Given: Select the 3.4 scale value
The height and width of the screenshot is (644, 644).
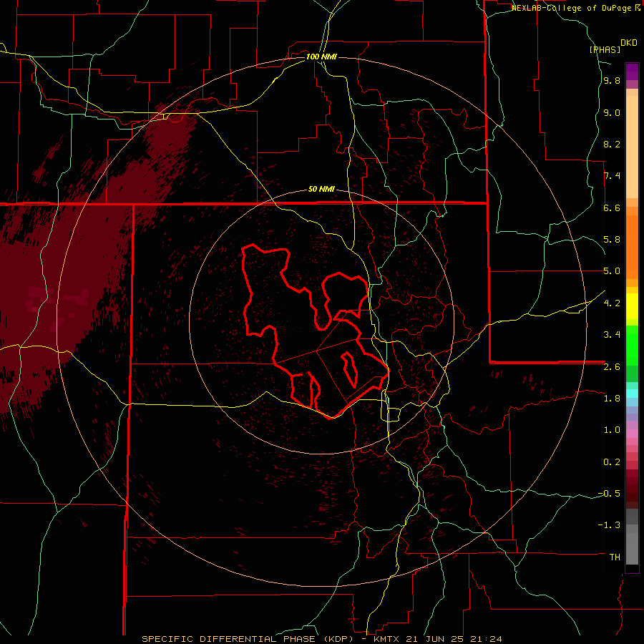Looking at the screenshot, I should coord(612,335).
